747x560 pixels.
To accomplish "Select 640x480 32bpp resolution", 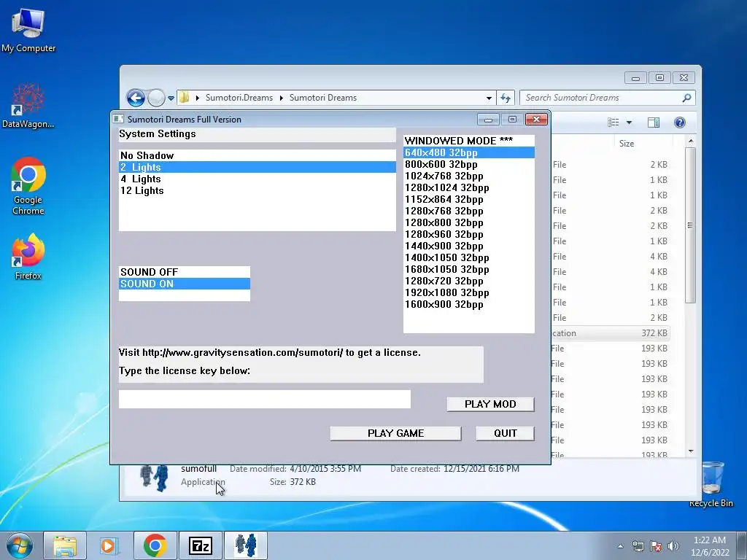I will 469,152.
